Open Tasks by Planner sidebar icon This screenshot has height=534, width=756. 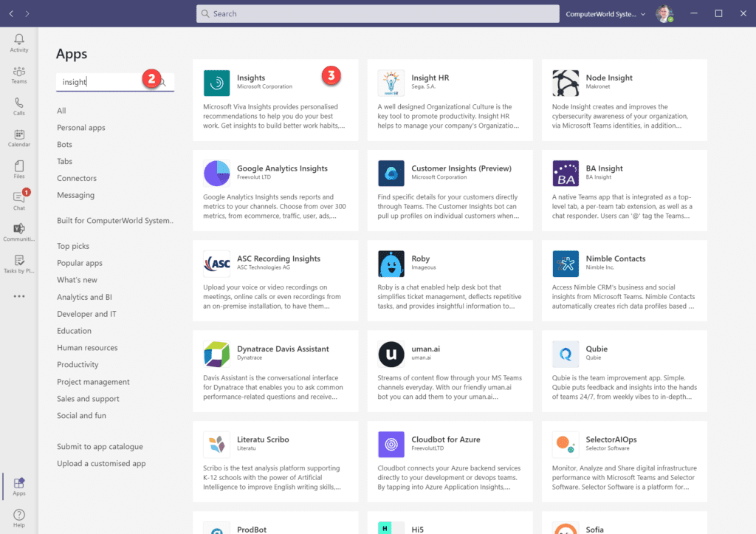pyautogui.click(x=18, y=264)
